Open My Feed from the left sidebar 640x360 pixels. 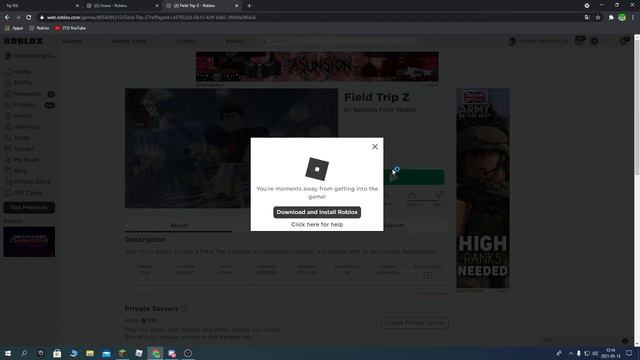(22, 160)
